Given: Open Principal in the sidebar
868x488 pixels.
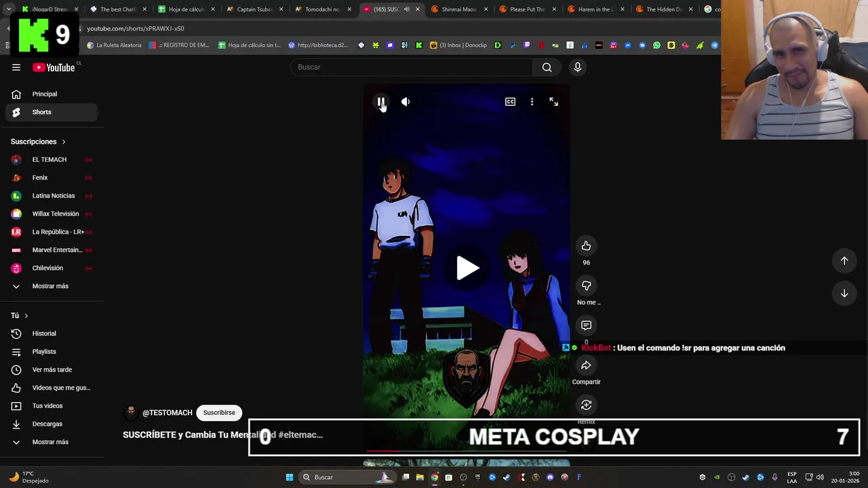Looking at the screenshot, I should tap(52, 94).
